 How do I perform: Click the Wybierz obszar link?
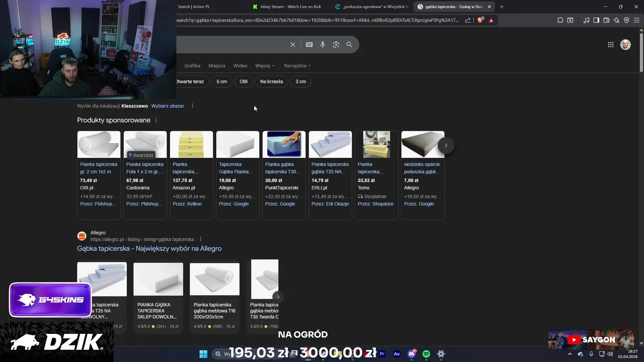(168, 106)
